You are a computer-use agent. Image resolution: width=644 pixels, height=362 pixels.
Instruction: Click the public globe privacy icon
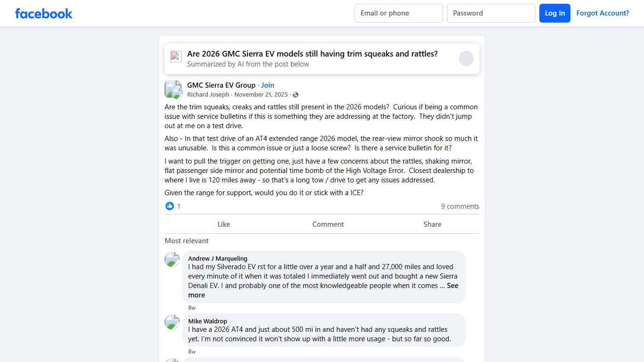(296, 95)
